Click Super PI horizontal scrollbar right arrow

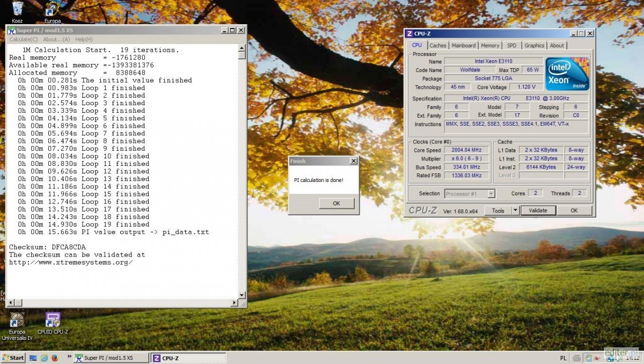[x=235, y=303]
